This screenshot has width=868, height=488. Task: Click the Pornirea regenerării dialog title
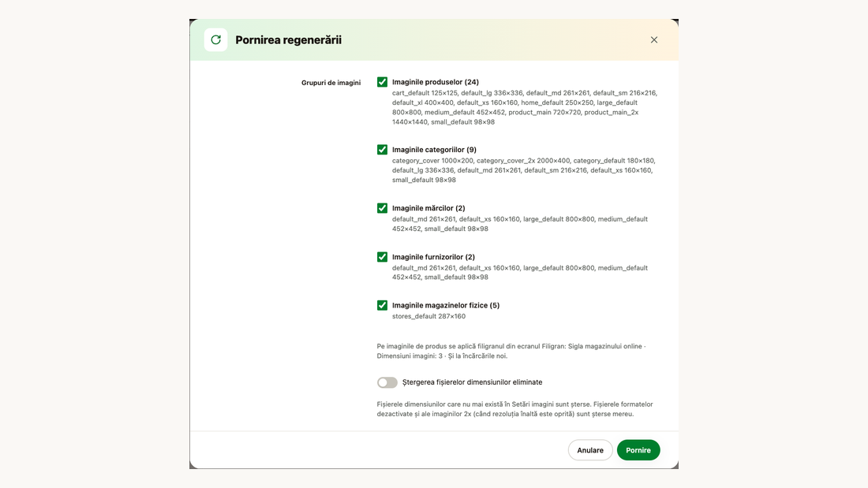[288, 40]
